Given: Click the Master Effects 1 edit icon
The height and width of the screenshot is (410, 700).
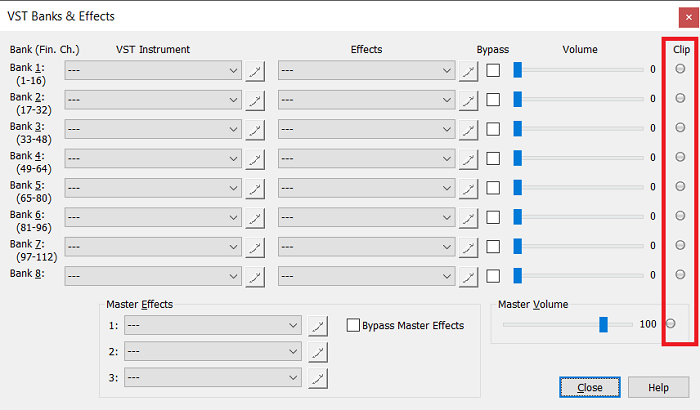Looking at the screenshot, I should pyautogui.click(x=317, y=325).
